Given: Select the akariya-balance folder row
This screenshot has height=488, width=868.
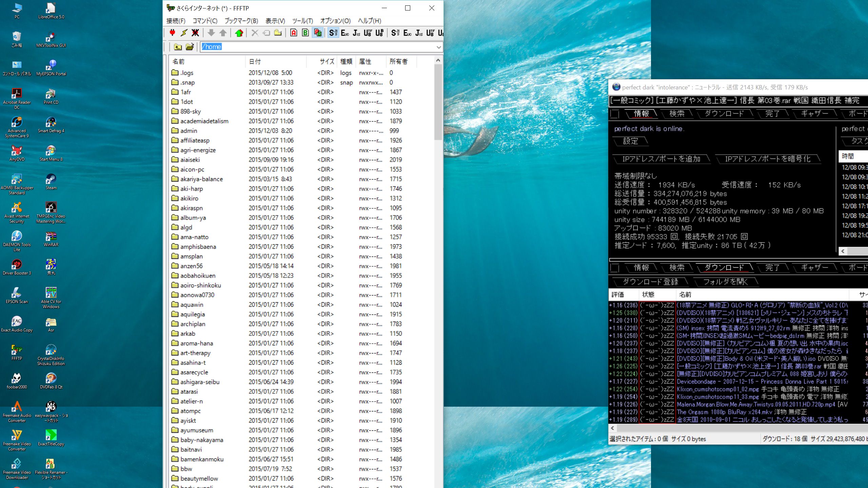Looking at the screenshot, I should (301, 179).
